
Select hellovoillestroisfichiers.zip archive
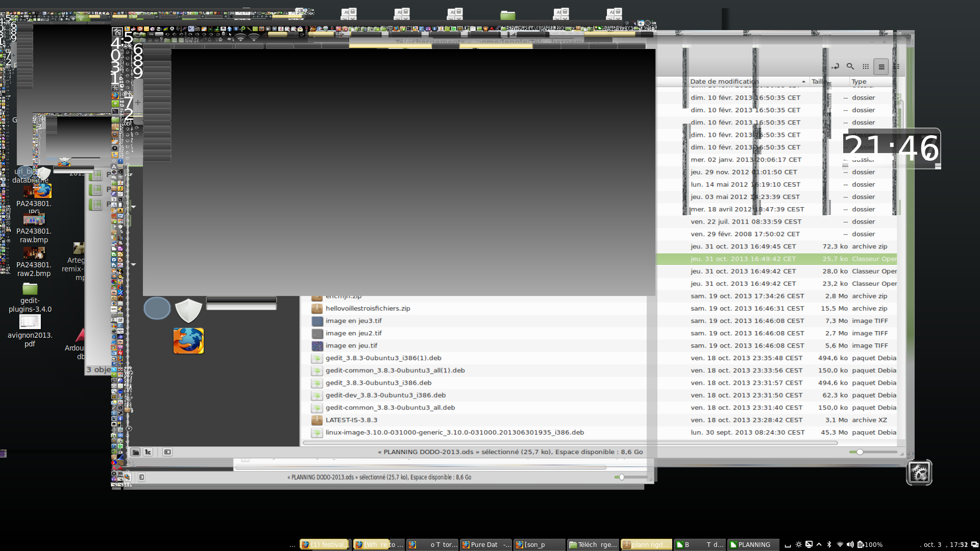coord(367,309)
